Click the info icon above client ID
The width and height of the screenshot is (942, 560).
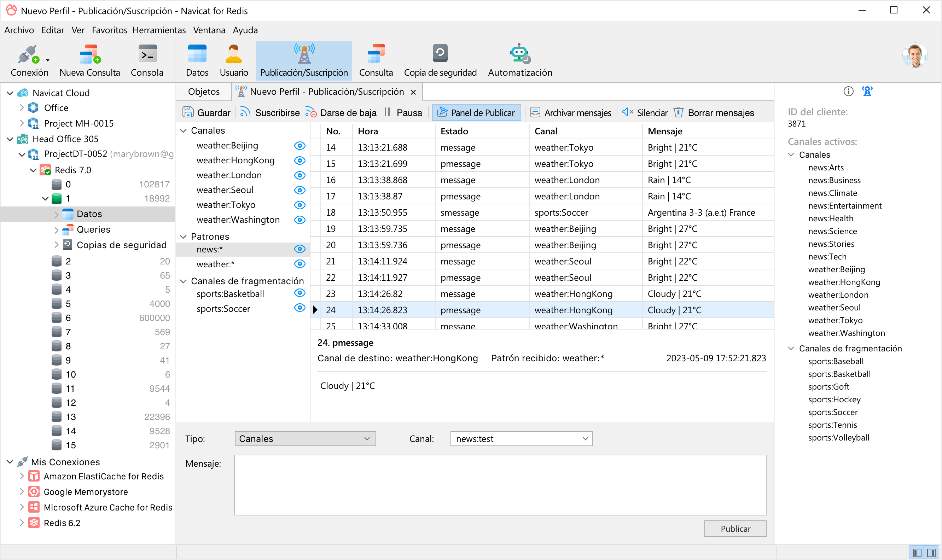pyautogui.click(x=848, y=91)
